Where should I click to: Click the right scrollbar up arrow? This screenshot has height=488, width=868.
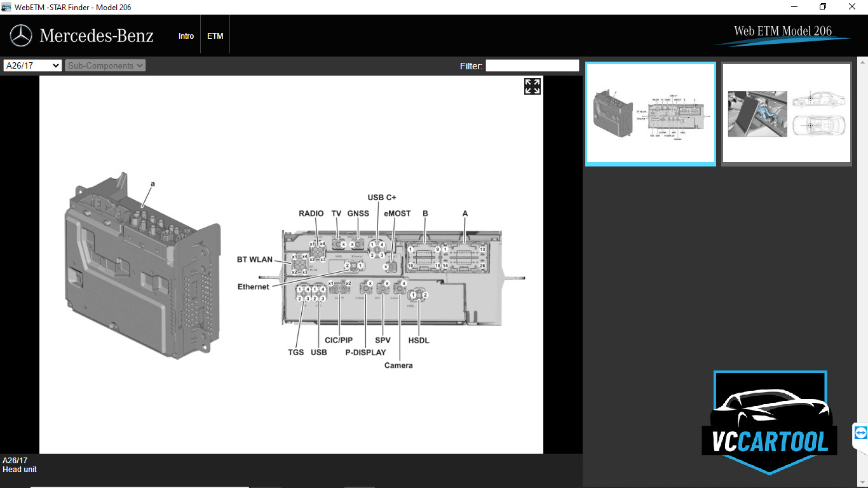pos(862,62)
